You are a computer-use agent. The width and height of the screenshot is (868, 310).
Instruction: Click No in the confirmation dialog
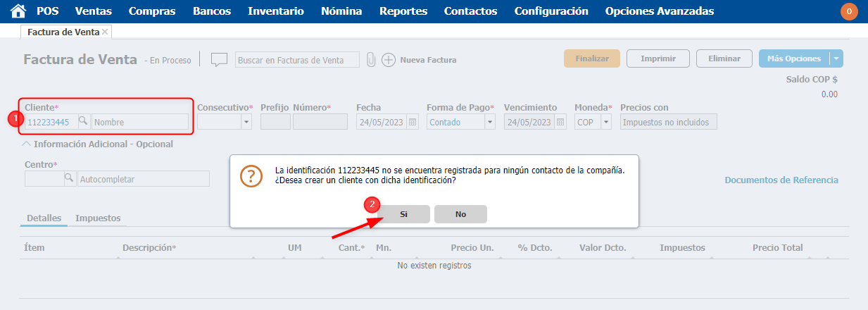(x=460, y=214)
